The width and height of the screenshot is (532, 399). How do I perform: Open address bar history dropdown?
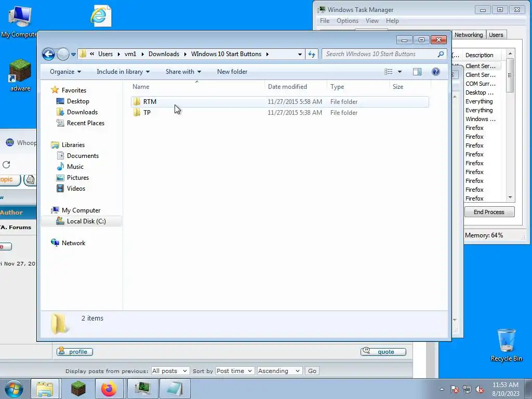pyautogui.click(x=300, y=54)
